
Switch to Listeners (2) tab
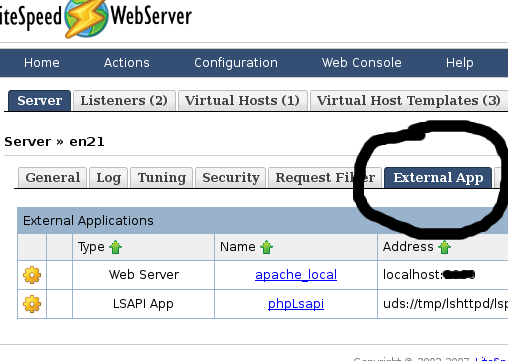coord(124,100)
